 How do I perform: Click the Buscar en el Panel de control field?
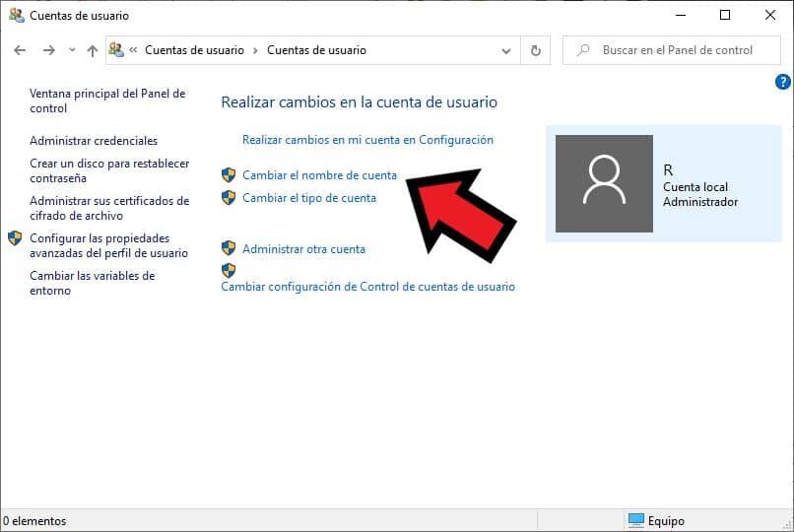[x=672, y=50]
